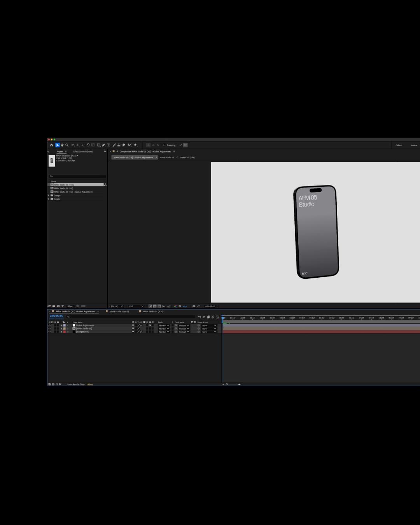Select the Puppet Pin tool
Screen dimensions: 420x525
pos(135,145)
